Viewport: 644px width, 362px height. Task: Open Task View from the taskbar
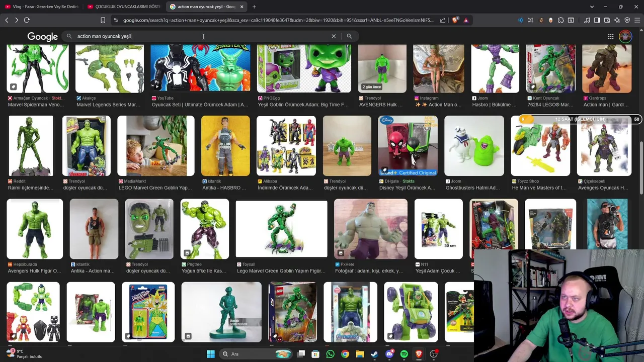pos(301,354)
